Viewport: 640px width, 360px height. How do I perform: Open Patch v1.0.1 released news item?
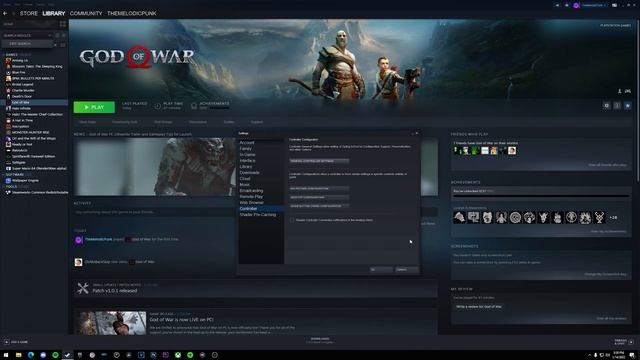[256, 288]
